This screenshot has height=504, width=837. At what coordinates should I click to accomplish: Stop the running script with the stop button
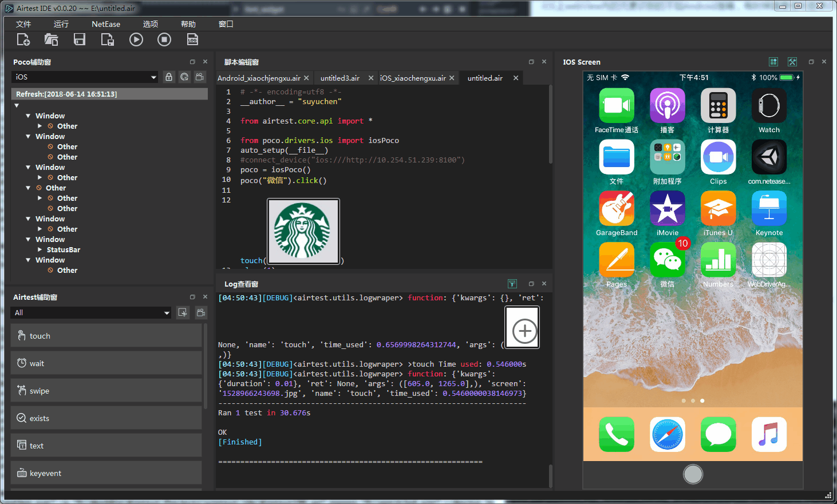coord(164,39)
